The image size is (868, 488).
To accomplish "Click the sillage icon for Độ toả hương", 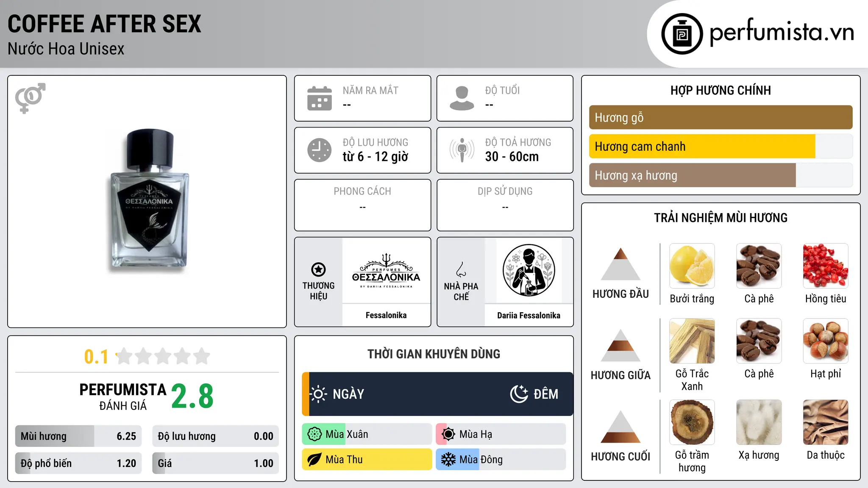I will pos(462,150).
